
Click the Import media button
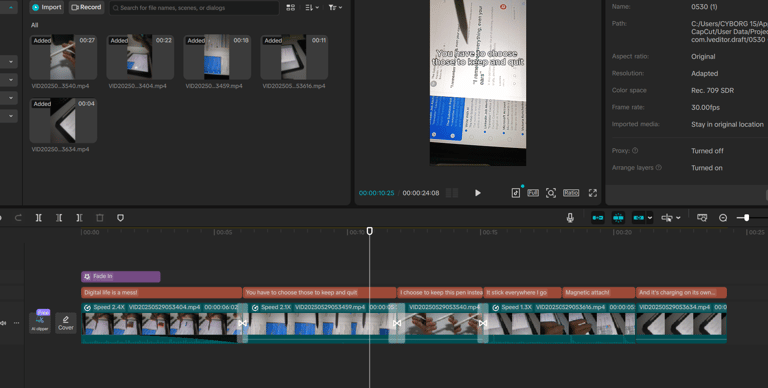pos(47,7)
